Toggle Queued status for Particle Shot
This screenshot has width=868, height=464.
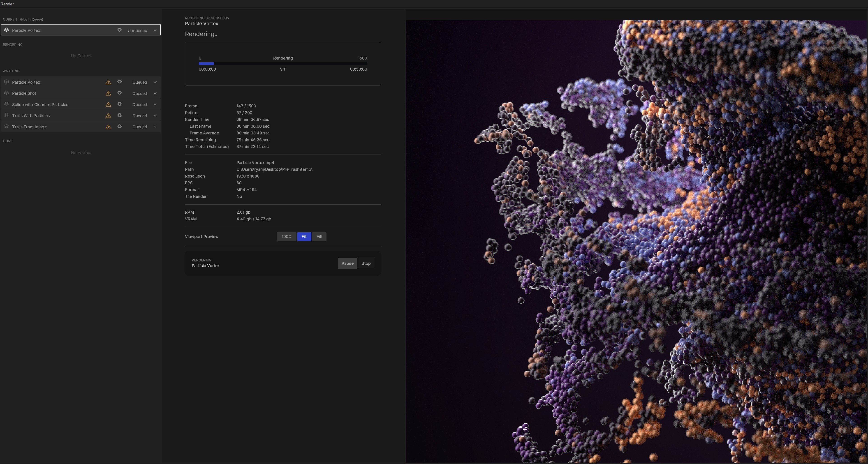pos(140,93)
